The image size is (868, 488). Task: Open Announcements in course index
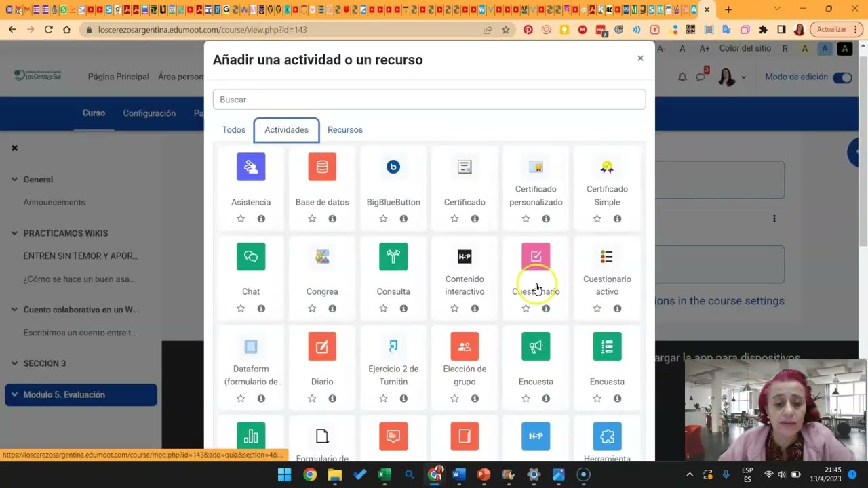[x=54, y=202]
